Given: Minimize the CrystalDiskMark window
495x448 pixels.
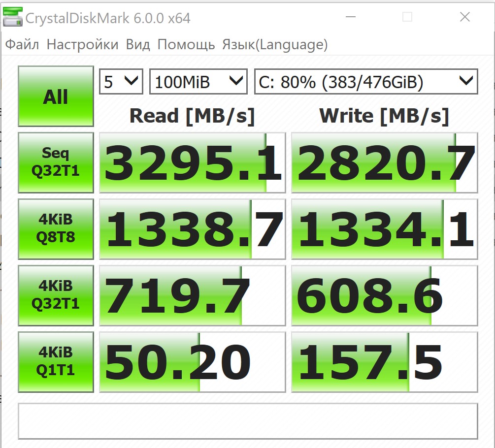Looking at the screenshot, I should pyautogui.click(x=351, y=17).
